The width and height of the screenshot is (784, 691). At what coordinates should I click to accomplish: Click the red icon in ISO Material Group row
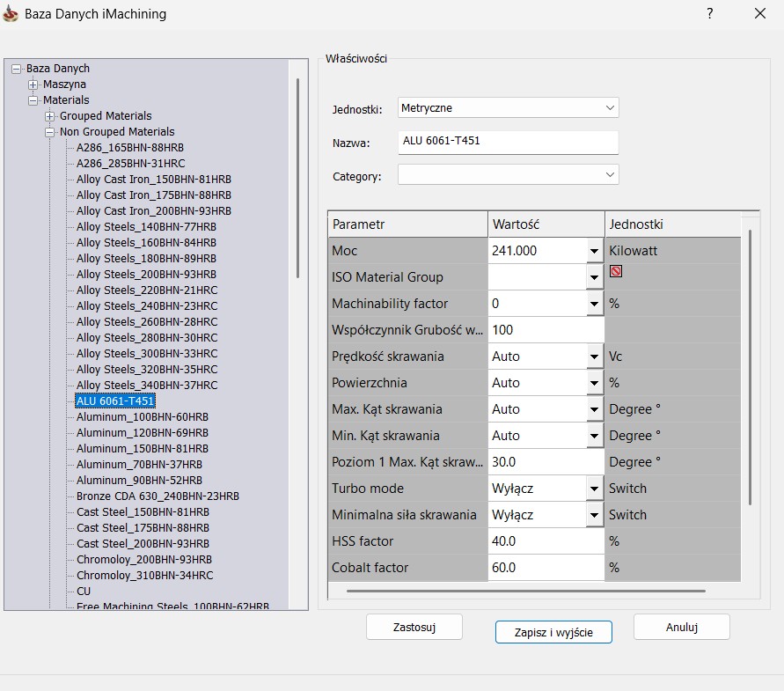tap(616, 272)
